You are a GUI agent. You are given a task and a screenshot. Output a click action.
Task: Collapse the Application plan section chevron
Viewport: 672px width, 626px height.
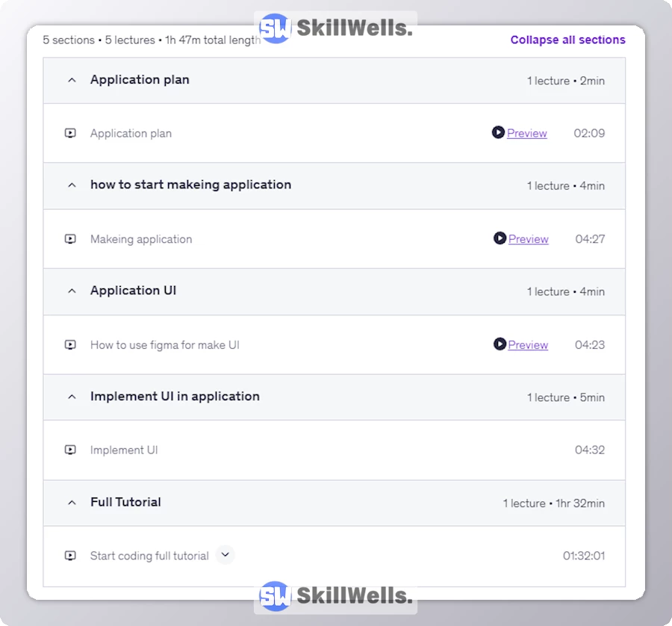pyautogui.click(x=72, y=80)
